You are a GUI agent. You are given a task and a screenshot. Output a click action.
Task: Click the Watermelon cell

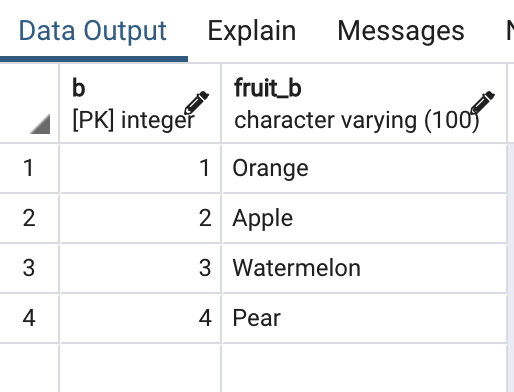coord(364,268)
